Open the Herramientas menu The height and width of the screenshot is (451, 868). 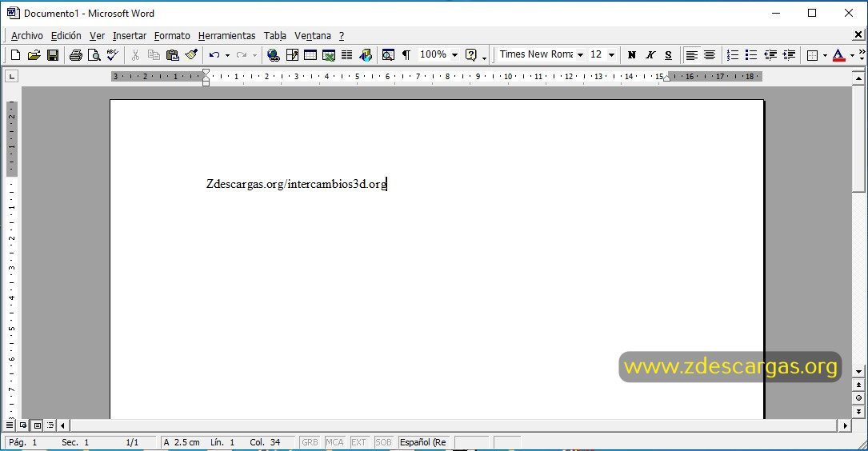click(227, 35)
